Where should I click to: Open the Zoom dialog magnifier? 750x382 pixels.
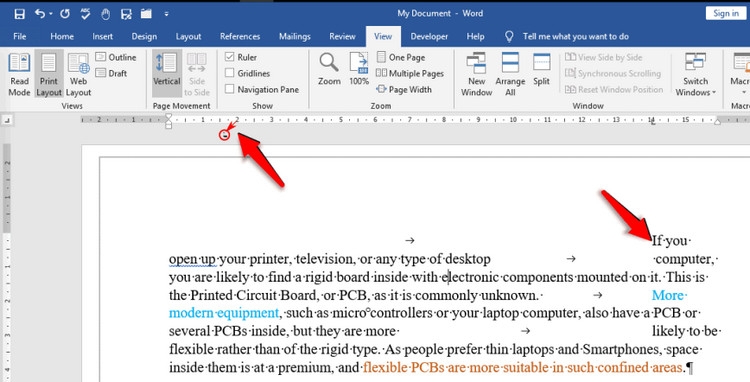(x=330, y=69)
